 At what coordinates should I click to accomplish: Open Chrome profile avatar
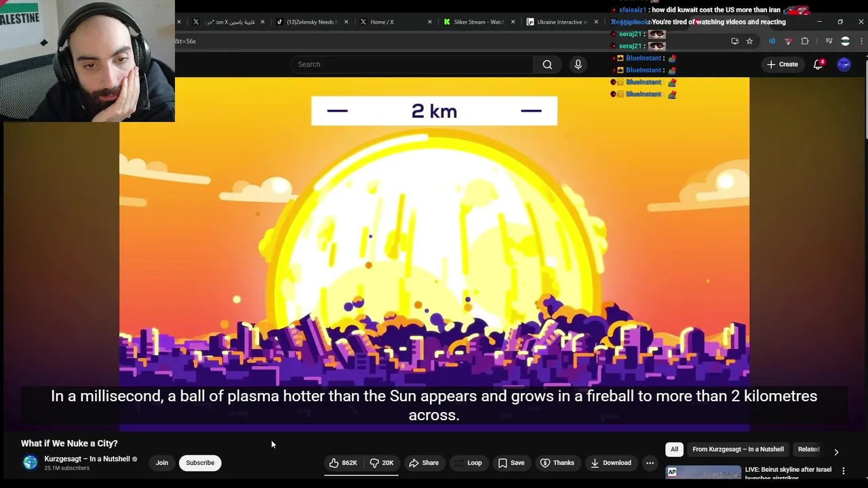[x=845, y=41]
